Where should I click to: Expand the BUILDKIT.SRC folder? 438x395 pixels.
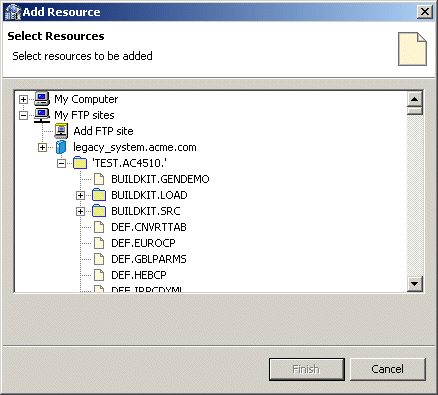pyautogui.click(x=80, y=211)
